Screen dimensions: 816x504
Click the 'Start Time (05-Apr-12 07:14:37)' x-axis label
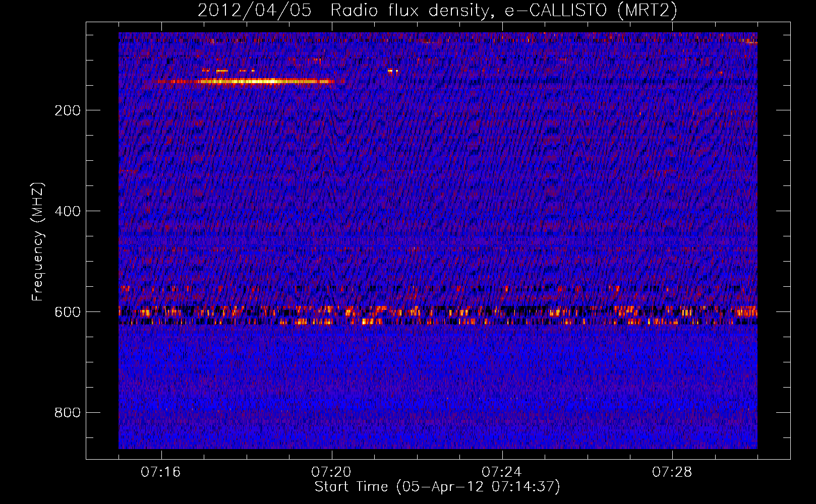tap(437, 487)
